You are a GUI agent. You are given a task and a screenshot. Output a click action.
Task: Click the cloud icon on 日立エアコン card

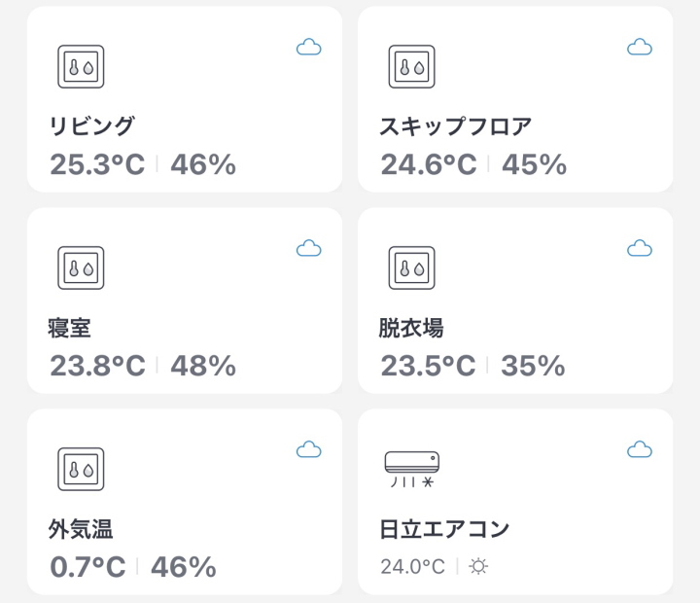tap(640, 449)
